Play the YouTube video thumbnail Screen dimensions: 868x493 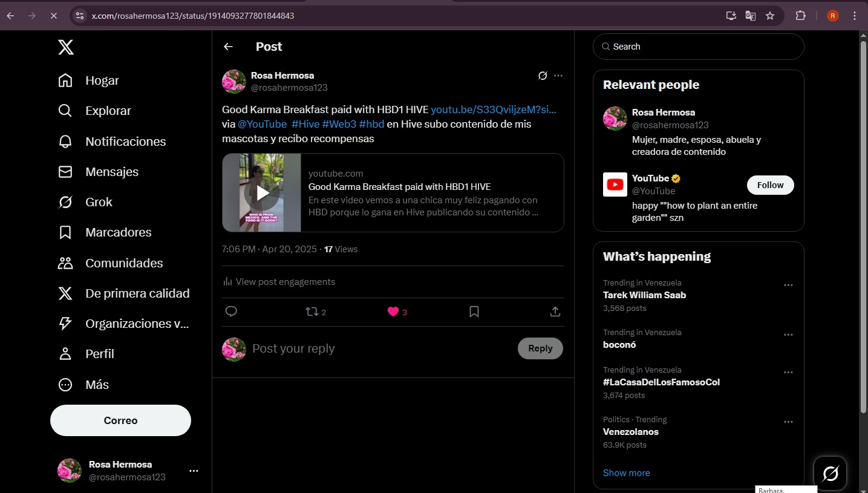pyautogui.click(x=262, y=193)
